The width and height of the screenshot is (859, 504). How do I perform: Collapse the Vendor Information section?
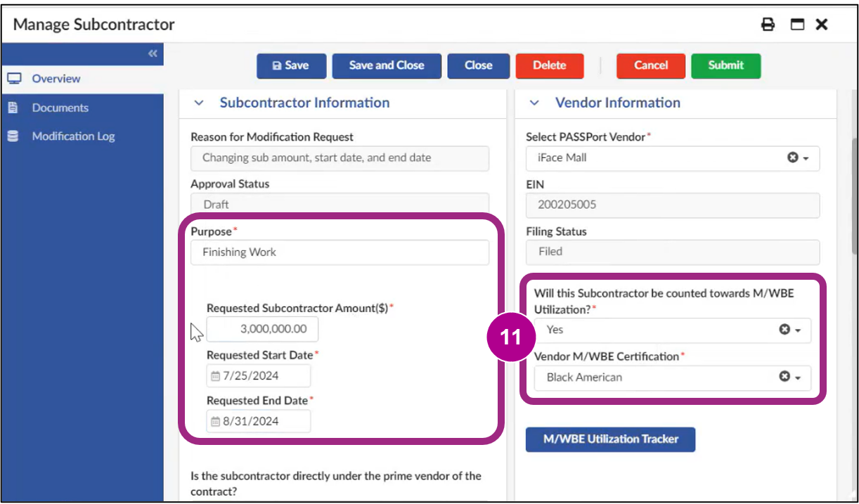(534, 103)
